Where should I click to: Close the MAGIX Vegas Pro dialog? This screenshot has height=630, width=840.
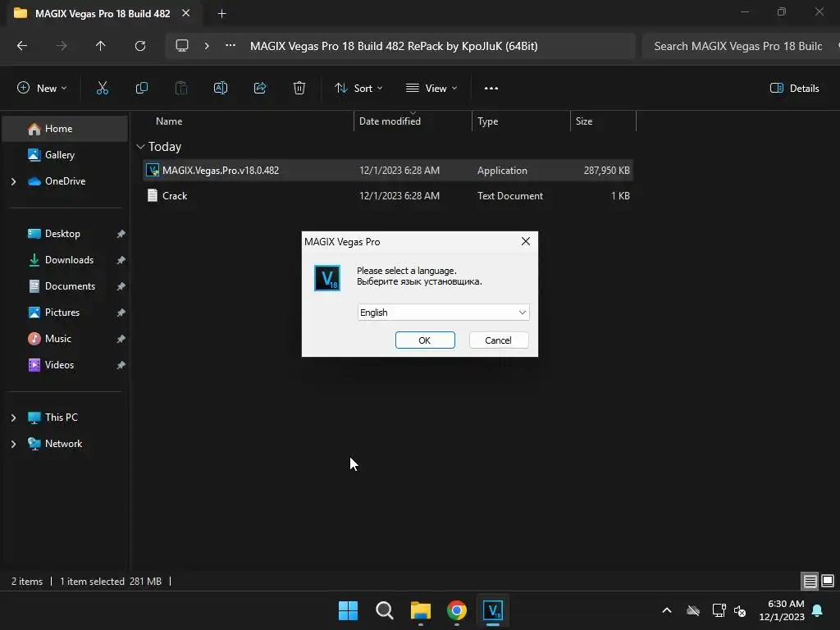(x=526, y=242)
